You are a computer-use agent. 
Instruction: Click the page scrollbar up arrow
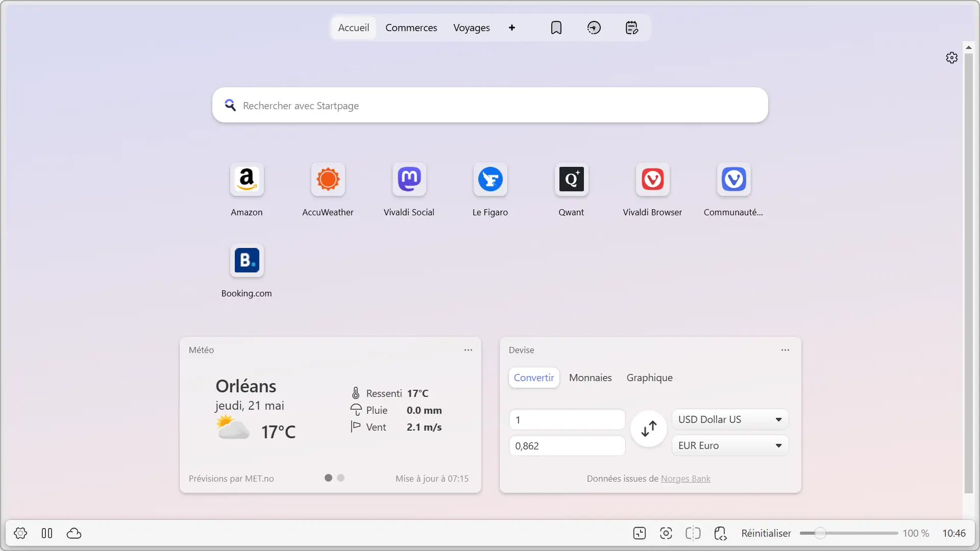click(968, 47)
